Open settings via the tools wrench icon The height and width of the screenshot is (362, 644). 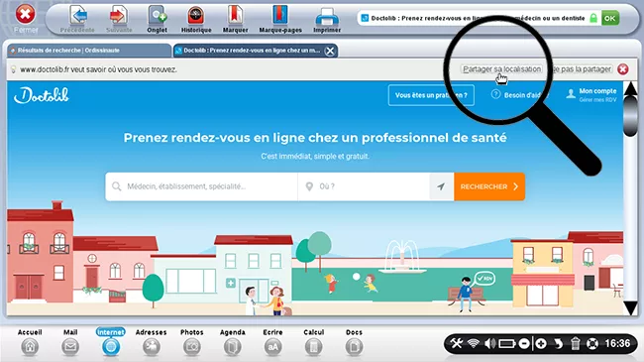coord(457,343)
